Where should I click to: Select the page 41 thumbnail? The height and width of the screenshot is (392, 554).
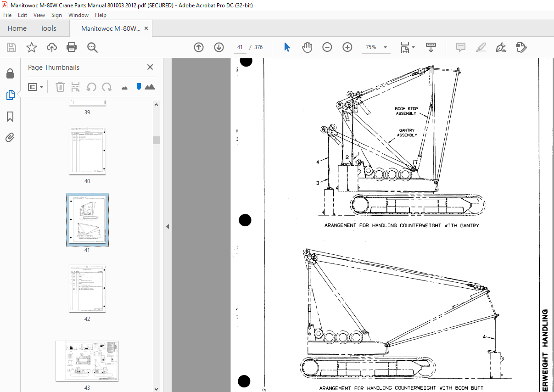pos(87,219)
